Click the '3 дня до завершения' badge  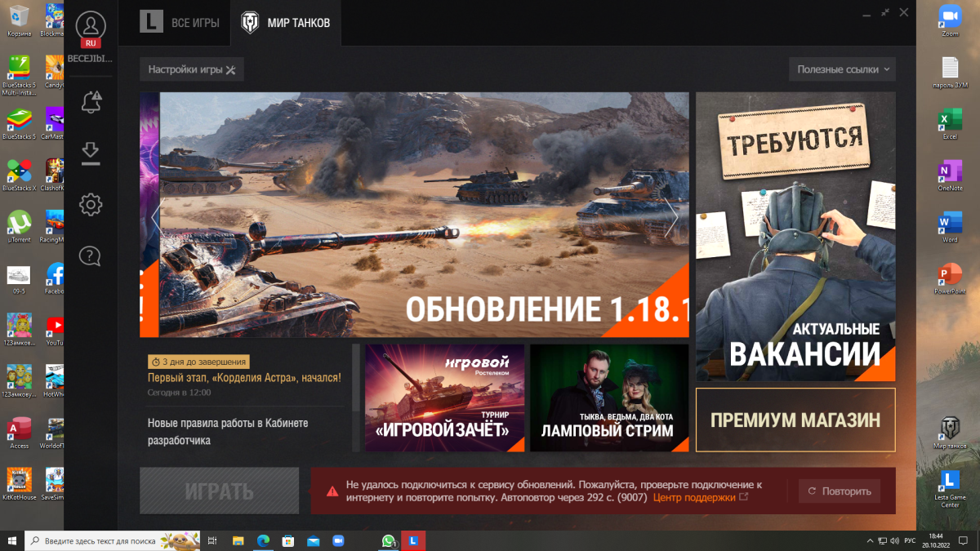198,362
